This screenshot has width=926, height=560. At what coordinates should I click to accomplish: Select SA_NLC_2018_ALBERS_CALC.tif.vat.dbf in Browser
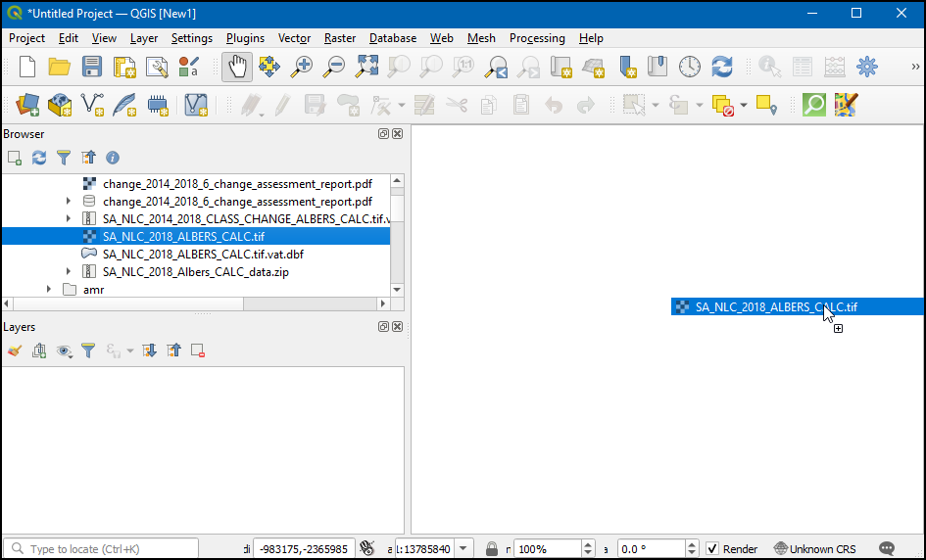[x=196, y=254]
